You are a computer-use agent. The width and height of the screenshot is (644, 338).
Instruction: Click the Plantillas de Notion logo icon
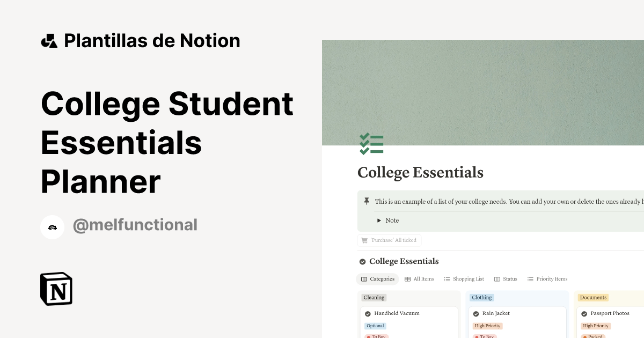pos(49,40)
